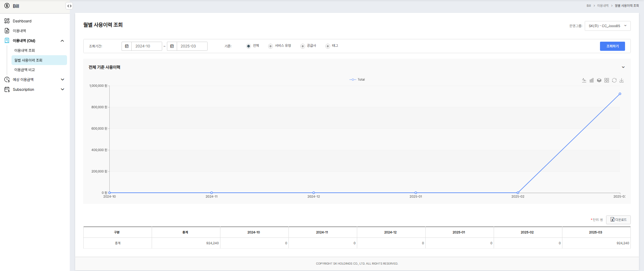The width and height of the screenshot is (644, 271).
Task: Expand 예상 이용금액 menu chevron
Action: click(x=62, y=80)
